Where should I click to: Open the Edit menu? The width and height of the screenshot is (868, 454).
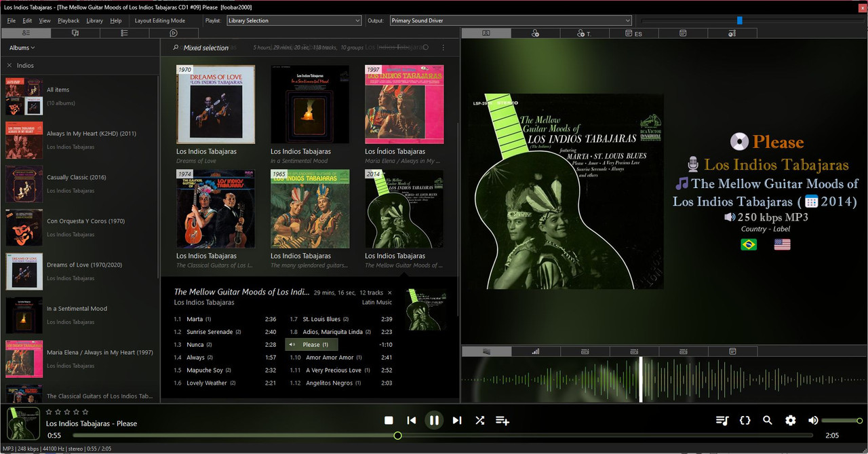pyautogui.click(x=27, y=20)
